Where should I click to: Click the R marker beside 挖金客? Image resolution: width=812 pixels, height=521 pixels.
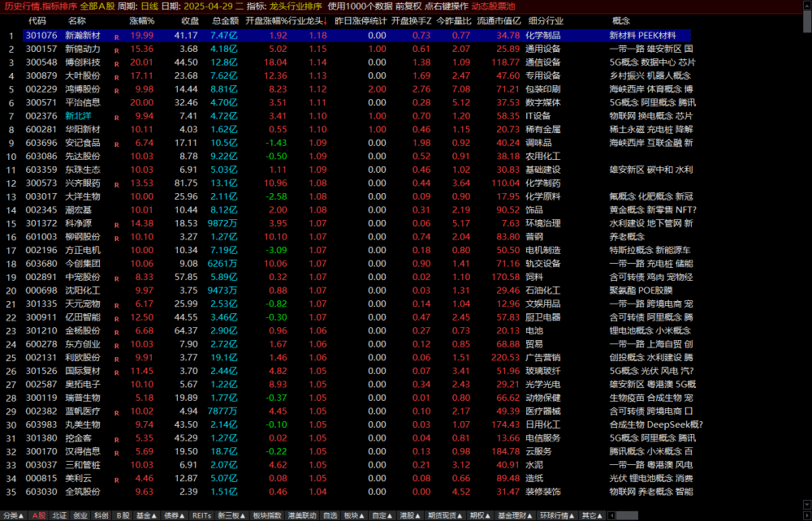click(116, 441)
